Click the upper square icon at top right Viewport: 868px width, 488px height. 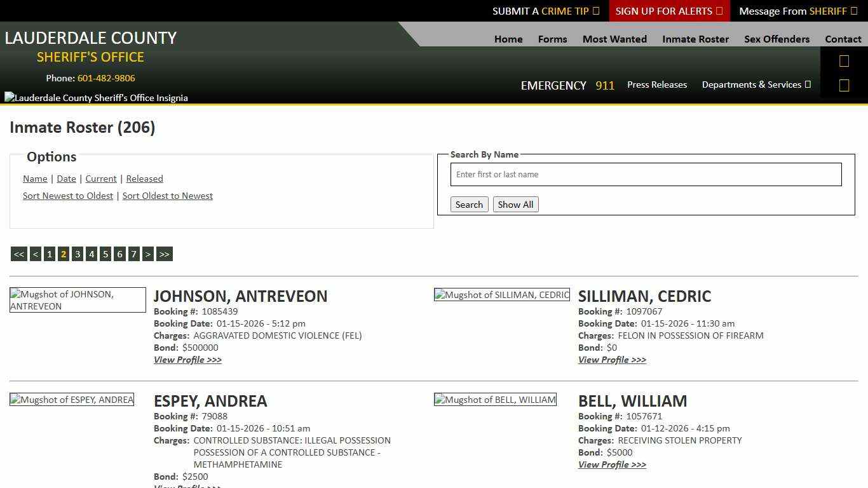844,60
